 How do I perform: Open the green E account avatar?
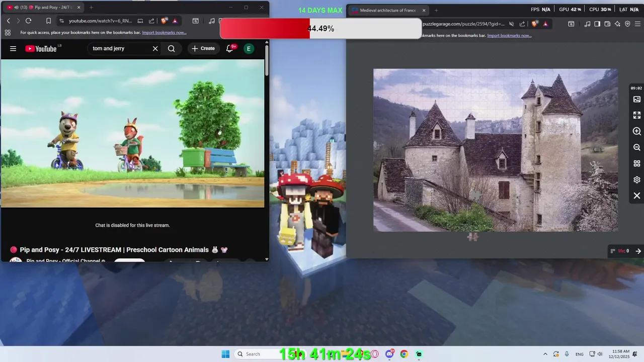pyautogui.click(x=249, y=49)
